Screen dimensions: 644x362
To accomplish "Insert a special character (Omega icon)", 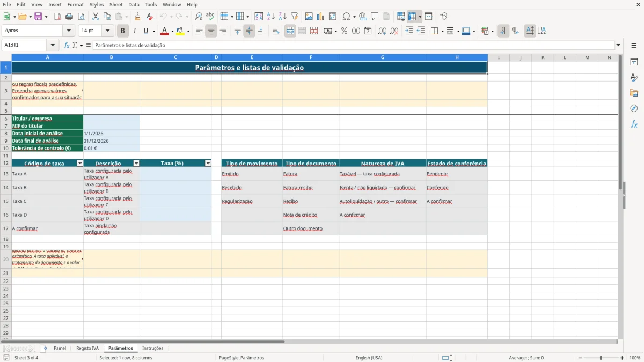I will coord(346,17).
